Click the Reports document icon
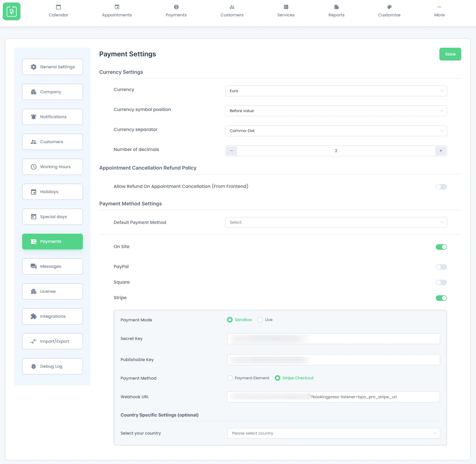The height and width of the screenshot is (464, 476). tap(337, 7)
